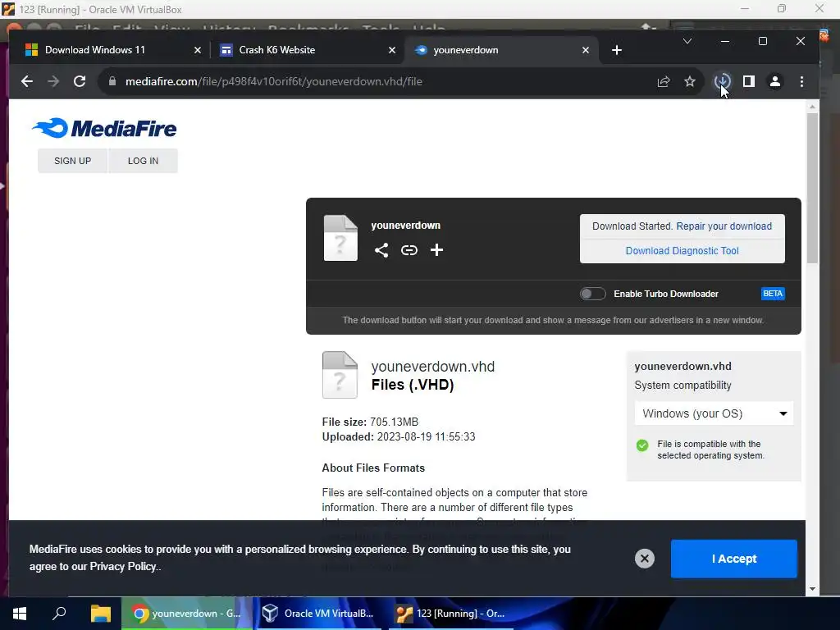Close the Download Windows 11 tab
Screen dimensions: 840x630
click(198, 50)
